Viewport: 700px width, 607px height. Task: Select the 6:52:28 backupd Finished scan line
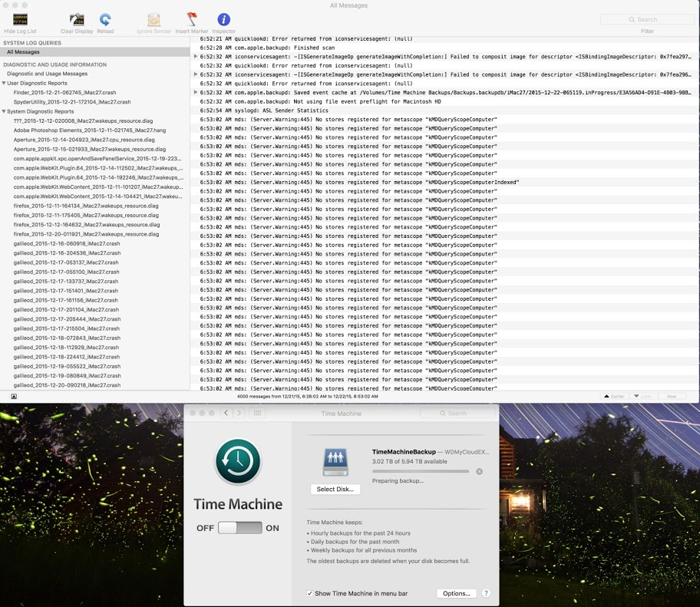point(444,48)
